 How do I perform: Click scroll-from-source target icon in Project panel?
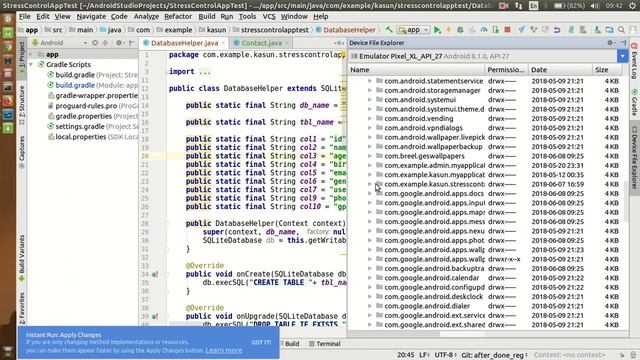95,43
